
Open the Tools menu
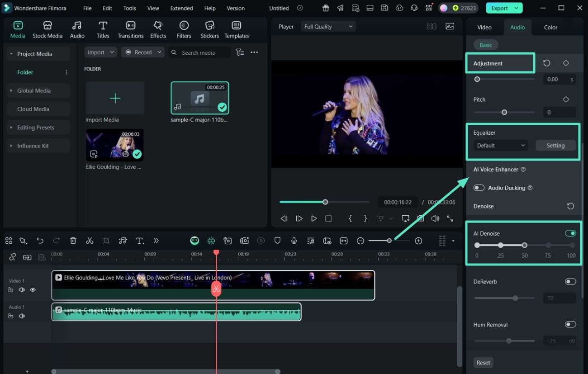point(129,8)
